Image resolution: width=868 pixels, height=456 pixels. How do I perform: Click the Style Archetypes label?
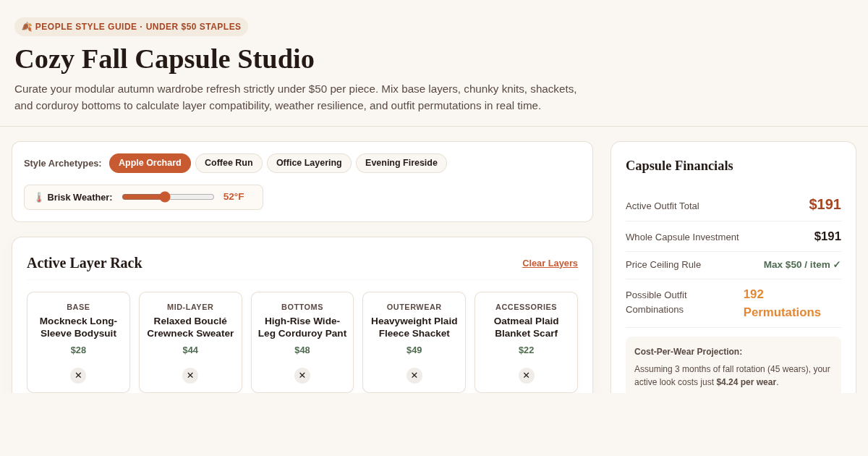pyautogui.click(x=63, y=164)
